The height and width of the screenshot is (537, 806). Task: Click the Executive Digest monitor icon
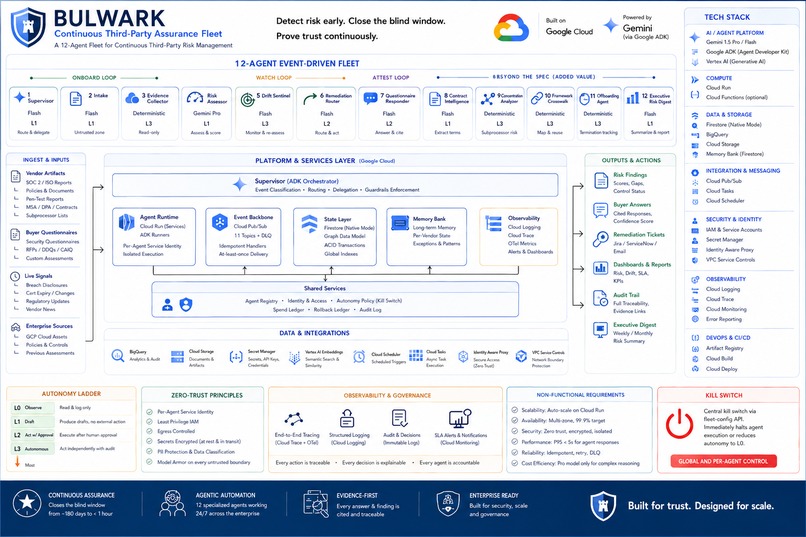(600, 329)
